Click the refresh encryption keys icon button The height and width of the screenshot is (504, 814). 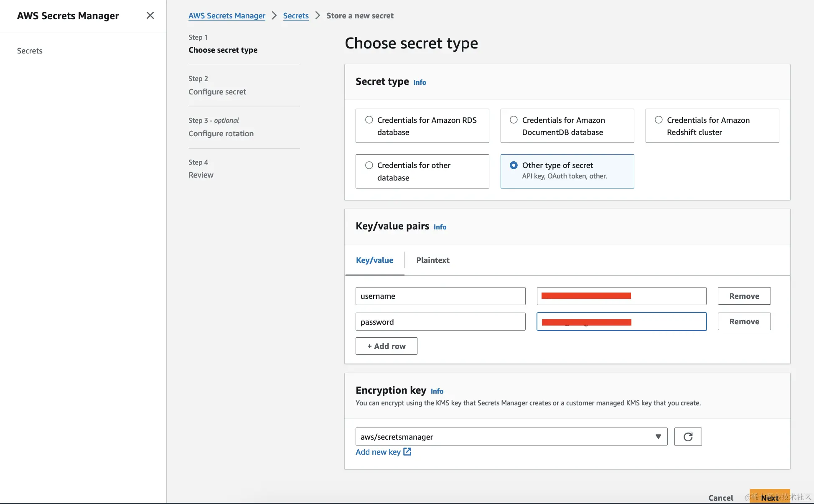pos(688,437)
